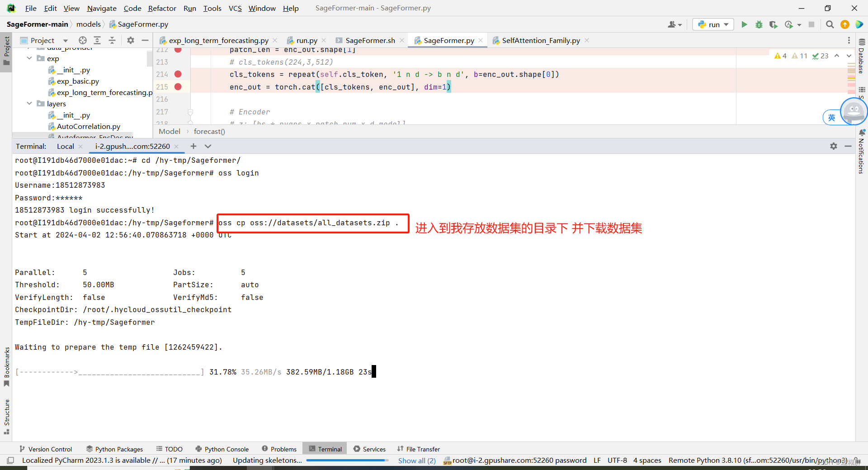Image resolution: width=868 pixels, height=470 pixels.
Task: Click Run with Coverage icon
Action: point(774,24)
